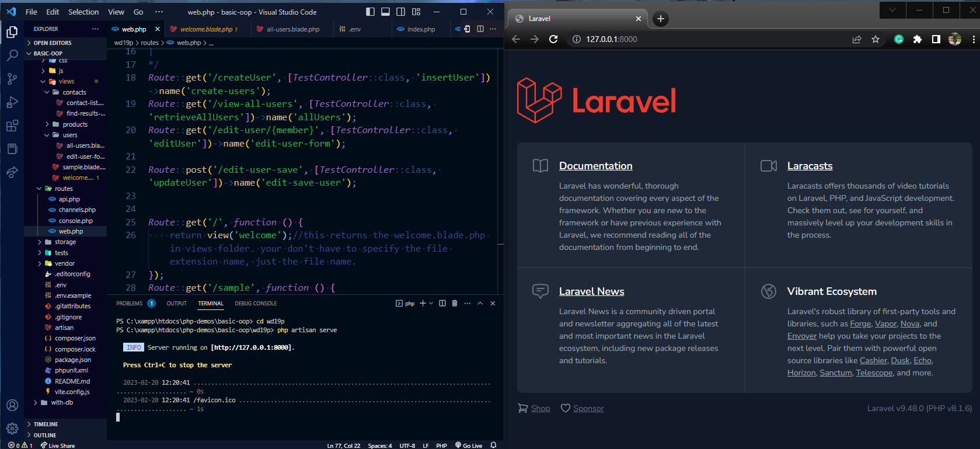
Task: Maximize the panel with the chevron-up icon
Action: [480, 303]
